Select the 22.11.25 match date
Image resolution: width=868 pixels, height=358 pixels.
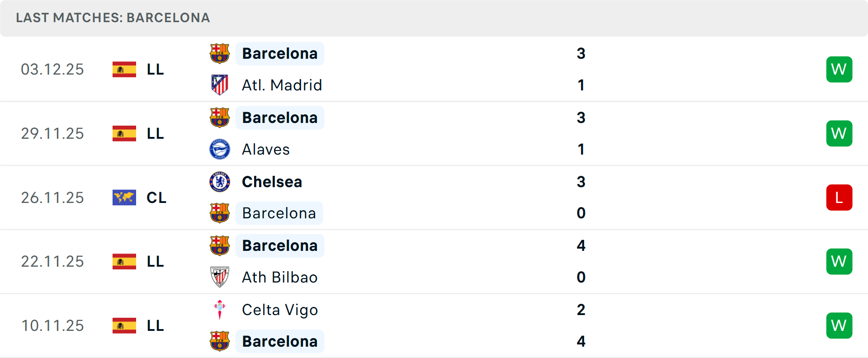[x=52, y=261]
